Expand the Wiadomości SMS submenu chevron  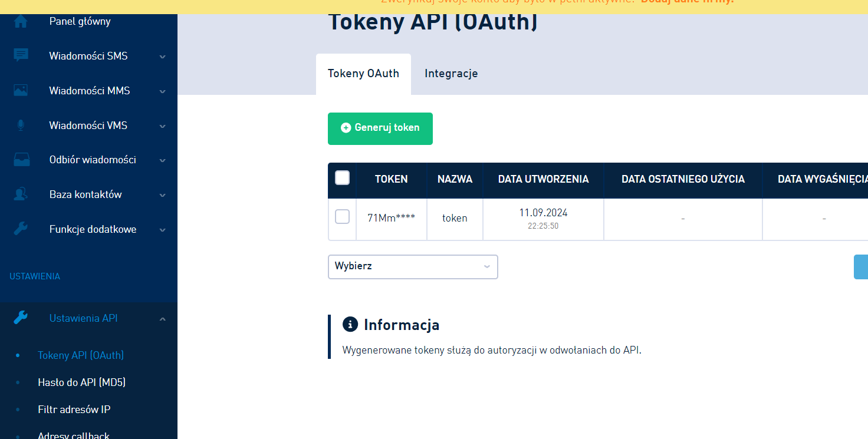point(163,57)
